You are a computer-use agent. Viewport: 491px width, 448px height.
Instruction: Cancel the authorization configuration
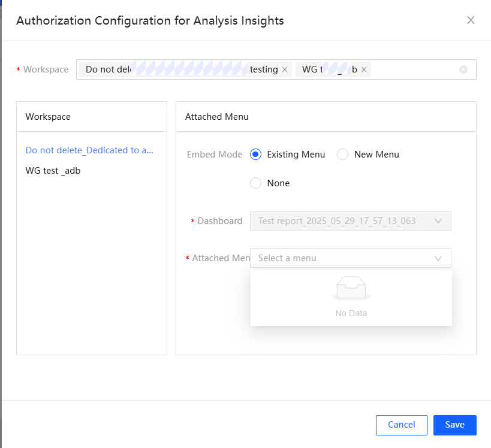pyautogui.click(x=401, y=425)
